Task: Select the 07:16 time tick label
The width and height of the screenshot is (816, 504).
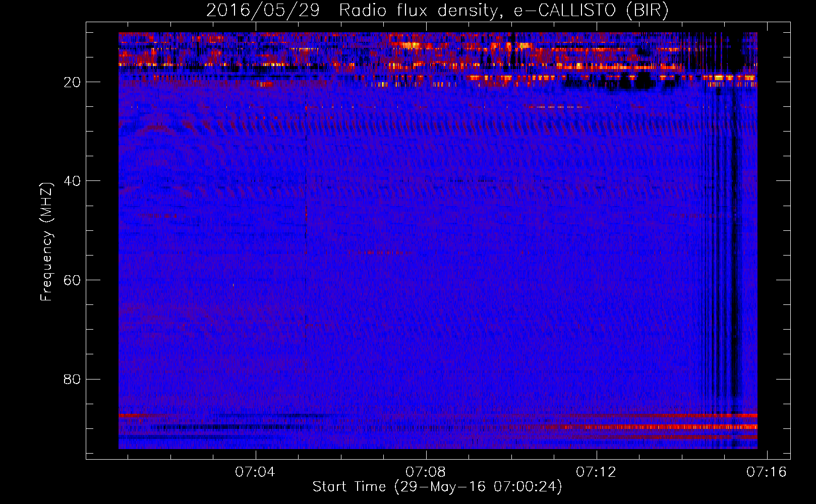Action: point(767,472)
